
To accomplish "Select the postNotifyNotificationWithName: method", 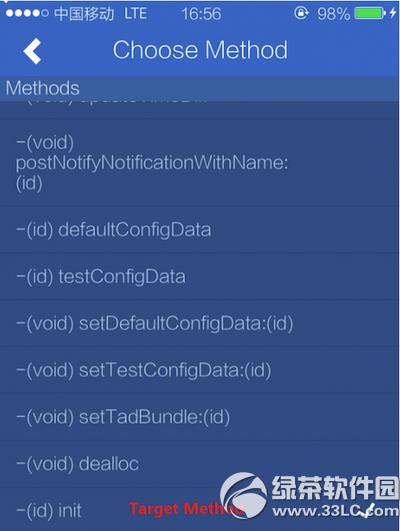I will tap(200, 163).
